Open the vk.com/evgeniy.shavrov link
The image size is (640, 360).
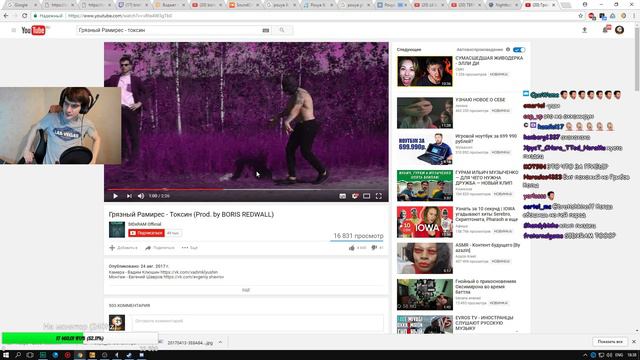tap(193, 277)
